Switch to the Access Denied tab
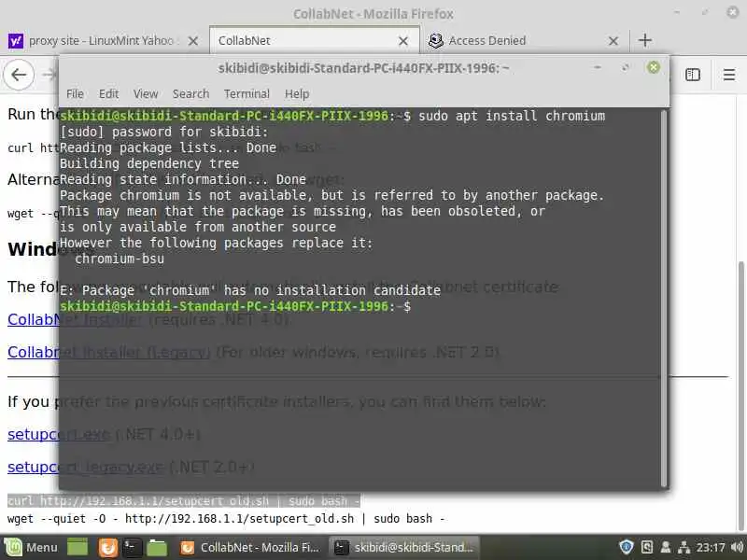Screen dimensions: 747x560 coord(524,41)
